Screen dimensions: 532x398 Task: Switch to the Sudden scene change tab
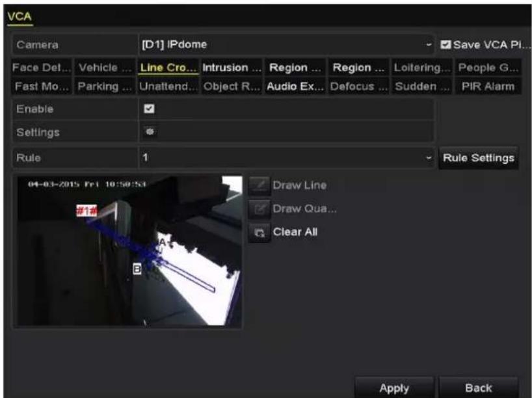tap(421, 86)
